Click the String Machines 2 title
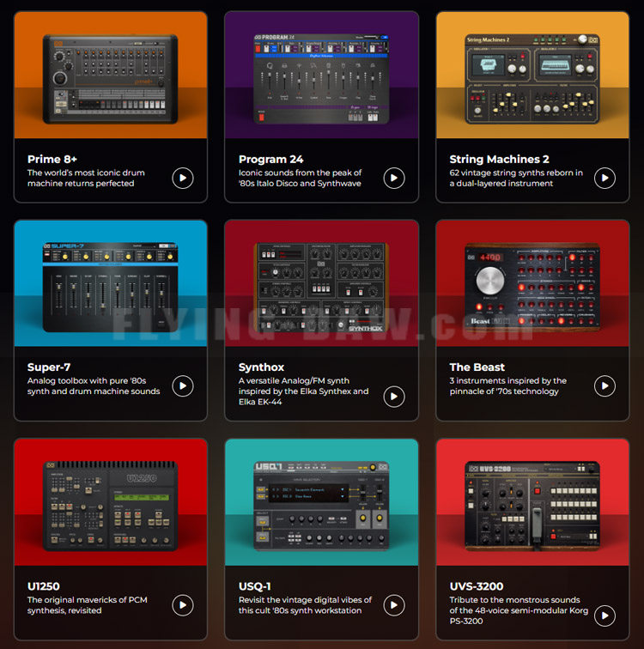Viewport: 644px width, 649px height. pos(499,160)
